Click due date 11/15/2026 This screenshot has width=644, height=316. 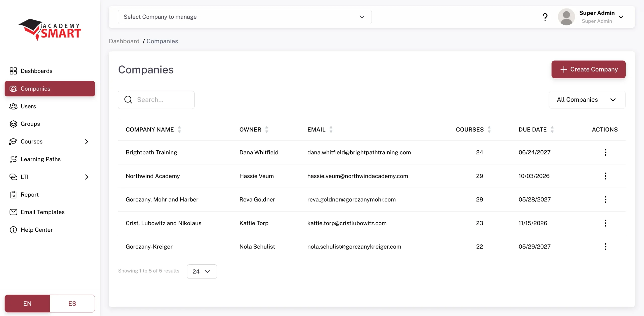pos(533,223)
